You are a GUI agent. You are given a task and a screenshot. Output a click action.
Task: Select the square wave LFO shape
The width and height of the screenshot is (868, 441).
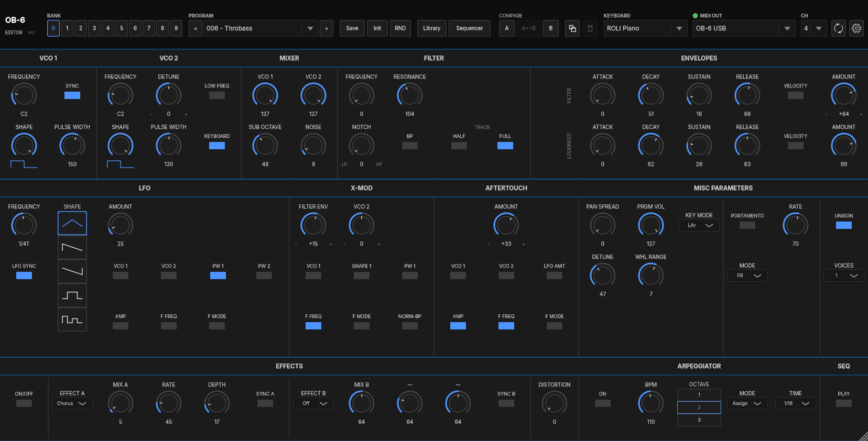(72, 295)
